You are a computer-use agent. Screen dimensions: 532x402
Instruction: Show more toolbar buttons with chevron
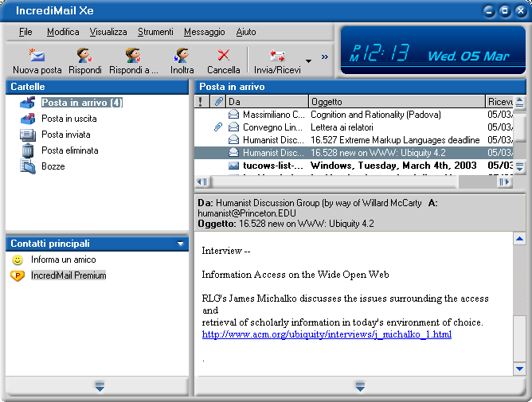[325, 57]
